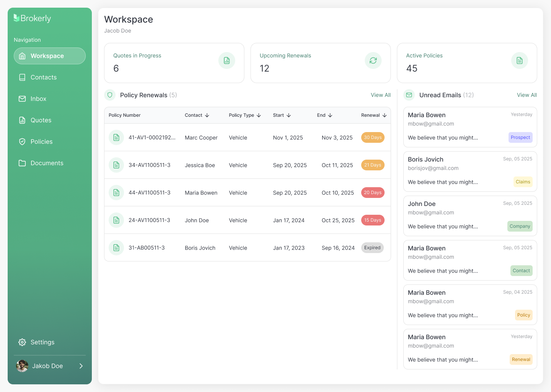Open Boris Jovich's email

click(470, 171)
